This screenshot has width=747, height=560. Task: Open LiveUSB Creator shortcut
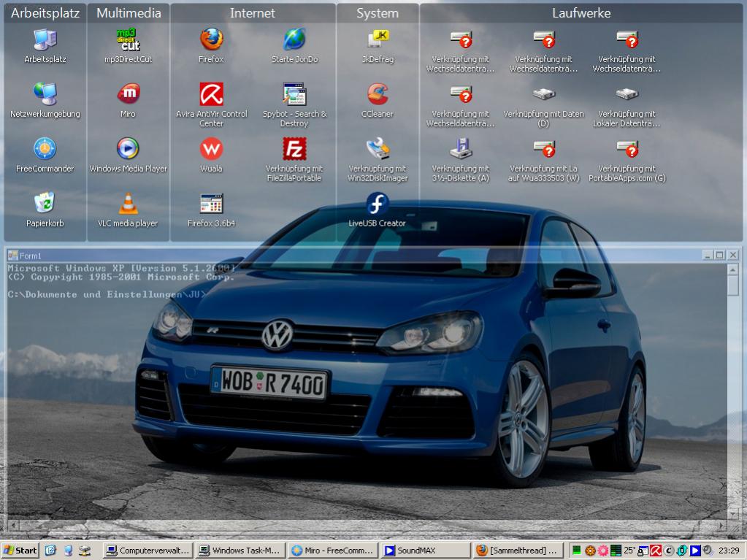coord(377,204)
